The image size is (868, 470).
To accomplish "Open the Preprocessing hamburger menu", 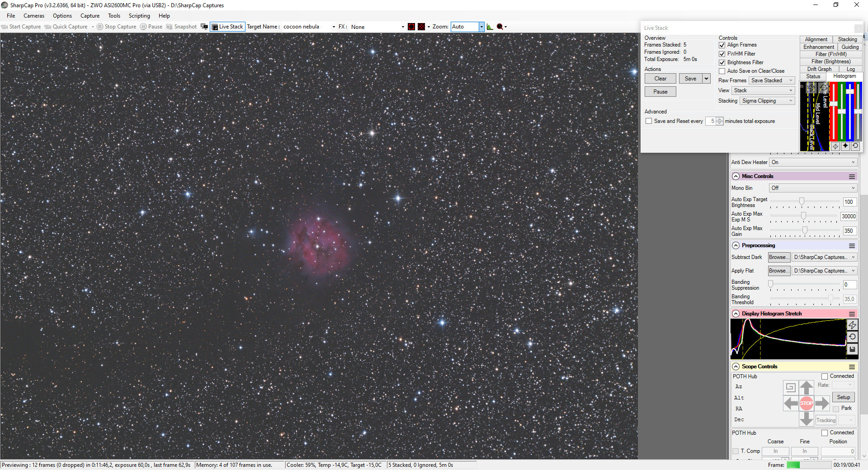I will point(852,246).
